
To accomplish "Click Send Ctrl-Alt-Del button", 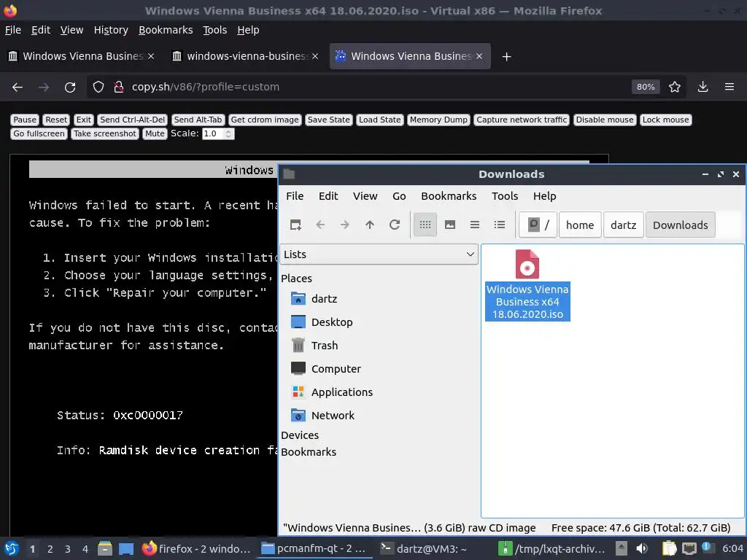I will tap(133, 120).
